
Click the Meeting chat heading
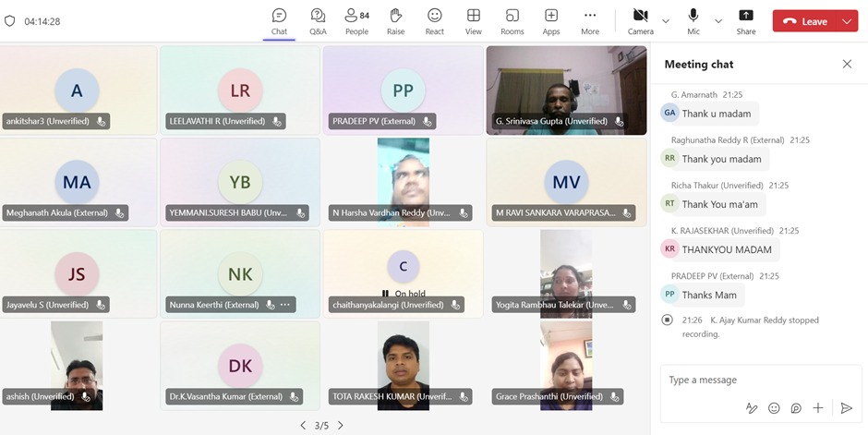click(x=699, y=65)
